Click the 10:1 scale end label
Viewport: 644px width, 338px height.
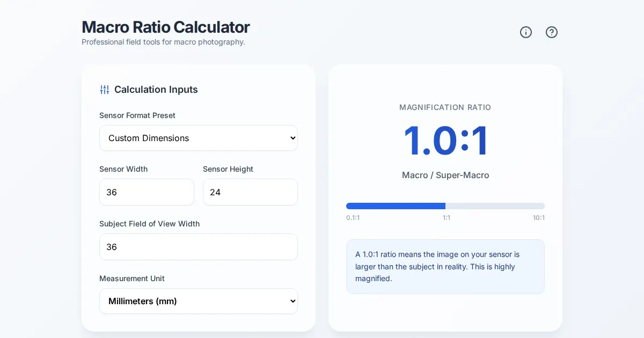[538, 218]
